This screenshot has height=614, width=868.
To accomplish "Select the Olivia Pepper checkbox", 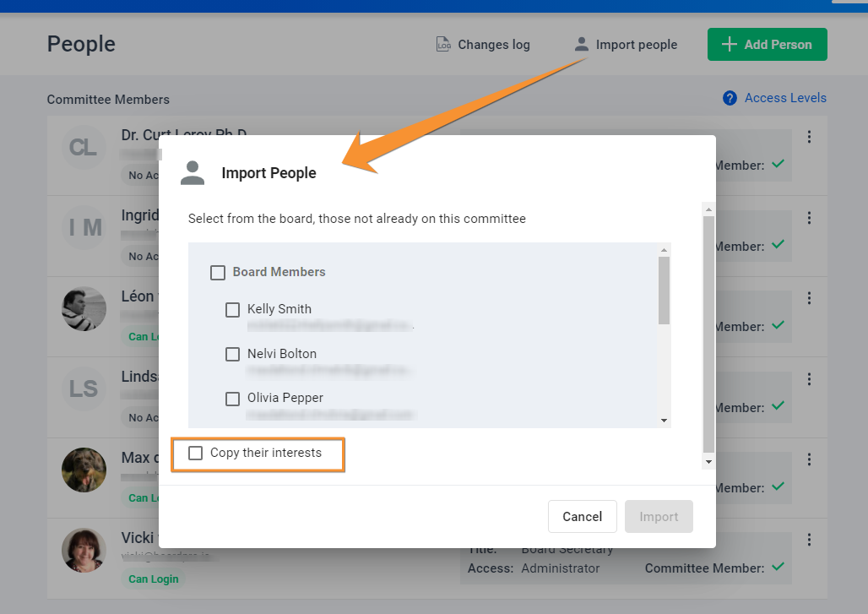I will tap(233, 399).
